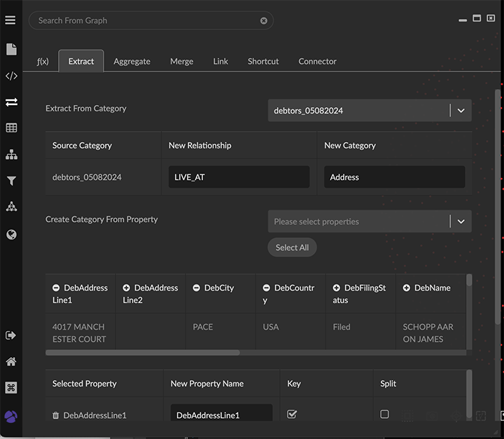Clear the Search From Graph field

(264, 21)
